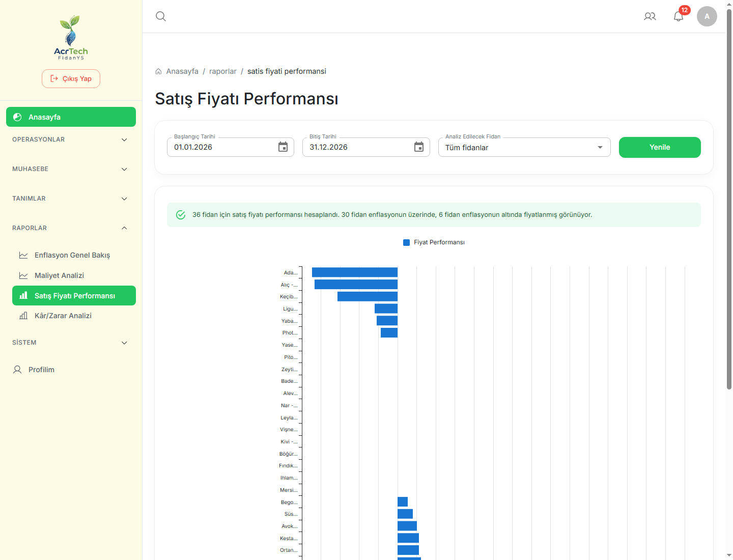Viewport: 733px width, 560px height.
Task: Open calendar picker for Başlangıç Tarihi
Action: [283, 147]
